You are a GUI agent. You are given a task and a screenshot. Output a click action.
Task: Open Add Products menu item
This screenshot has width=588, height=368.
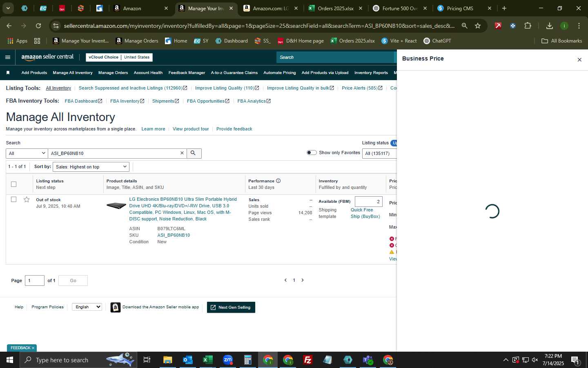pos(34,73)
